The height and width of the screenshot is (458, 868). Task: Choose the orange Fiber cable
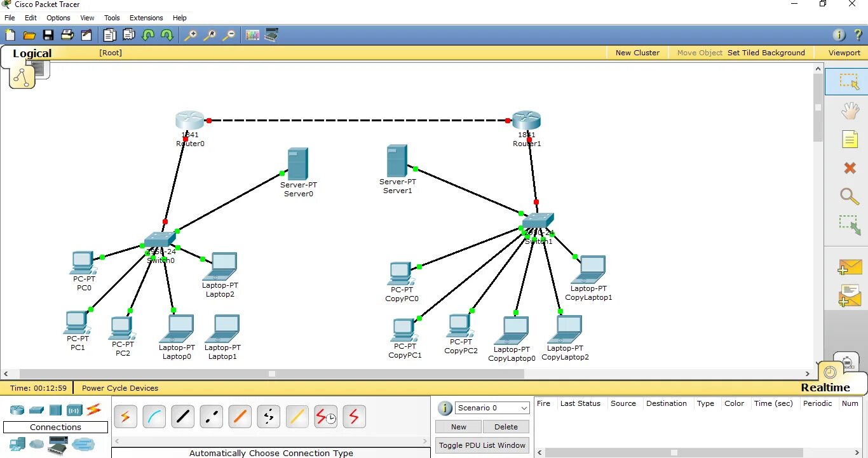pos(240,417)
